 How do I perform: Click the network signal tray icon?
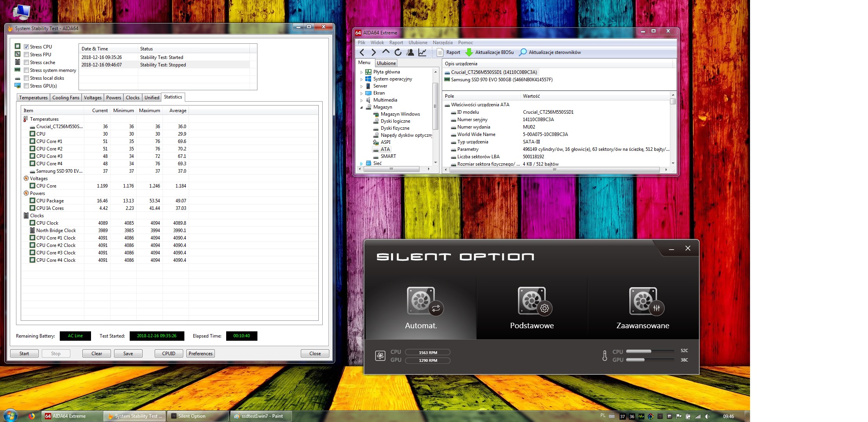[x=698, y=417]
